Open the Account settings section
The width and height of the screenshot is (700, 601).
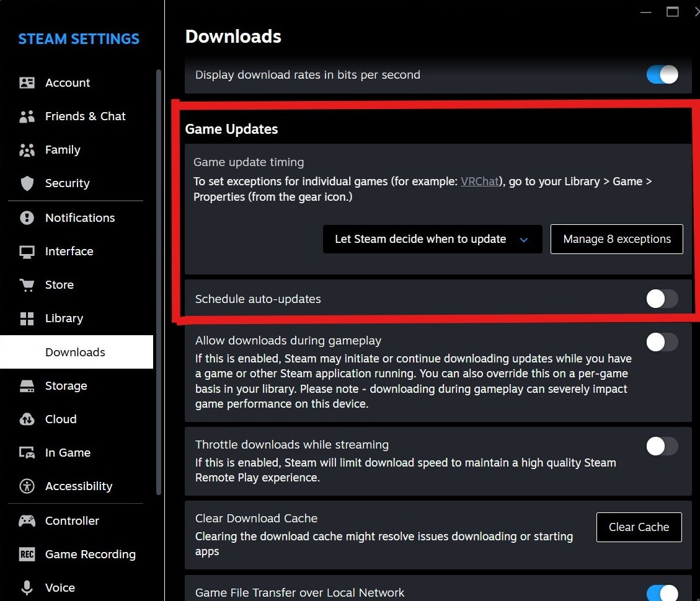point(68,83)
